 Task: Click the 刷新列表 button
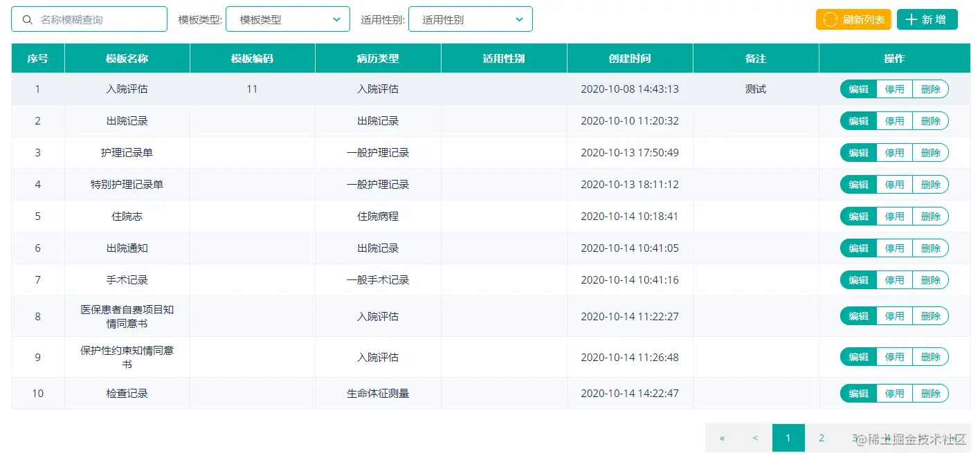853,19
